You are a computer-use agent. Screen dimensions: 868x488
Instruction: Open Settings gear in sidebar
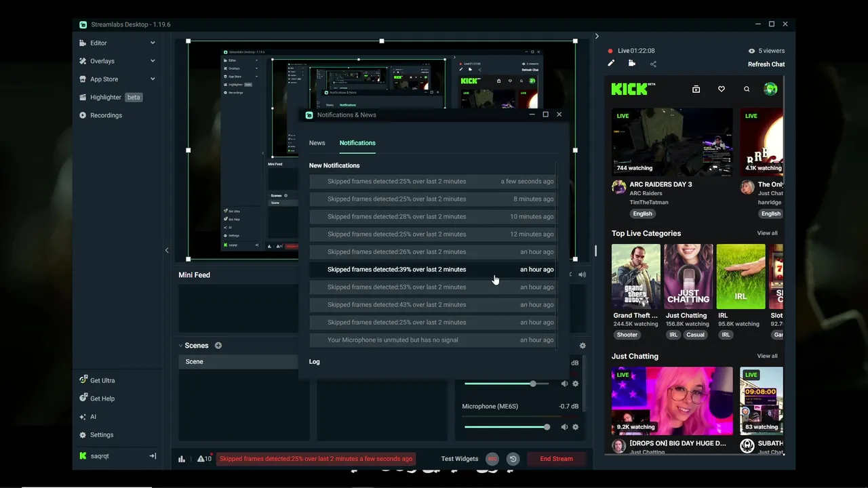[x=83, y=435]
